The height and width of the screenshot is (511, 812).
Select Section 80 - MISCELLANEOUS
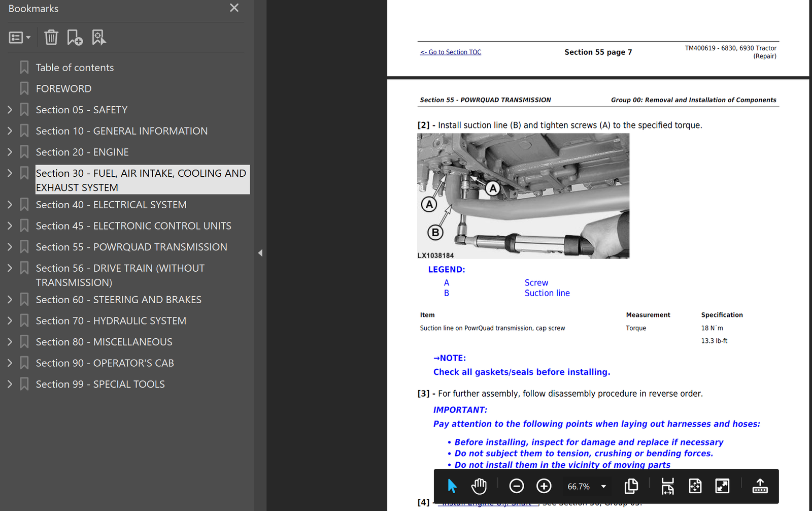click(x=104, y=342)
